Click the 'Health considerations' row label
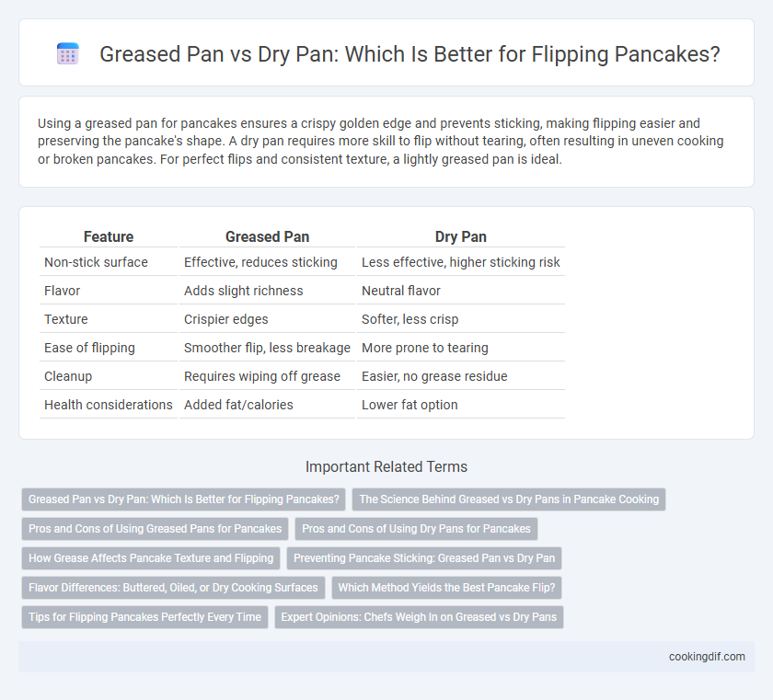This screenshot has width=773, height=700. (108, 405)
